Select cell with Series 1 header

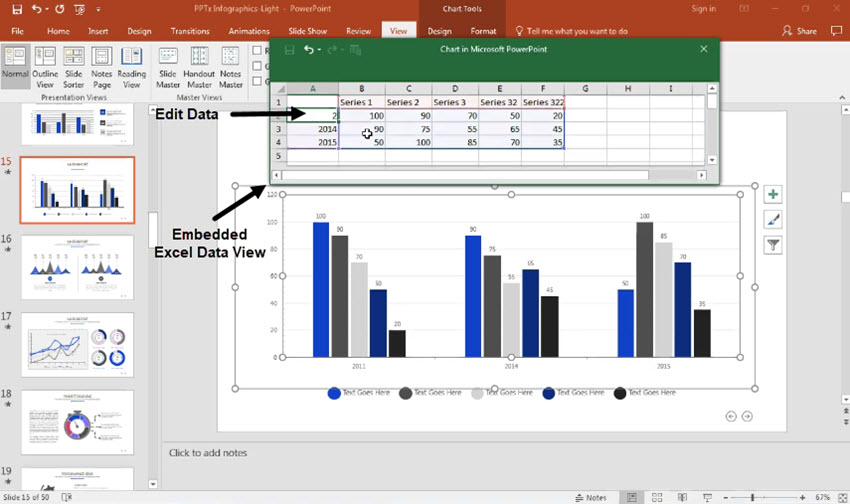pos(362,102)
